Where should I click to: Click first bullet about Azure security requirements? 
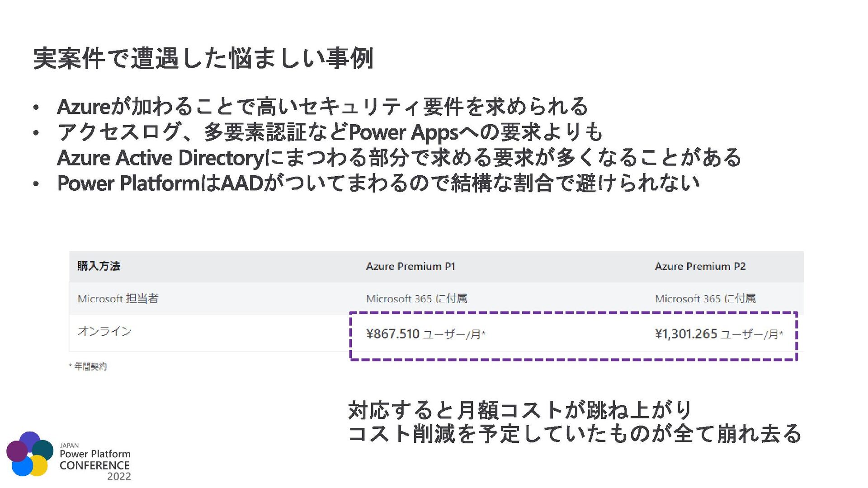[322, 107]
